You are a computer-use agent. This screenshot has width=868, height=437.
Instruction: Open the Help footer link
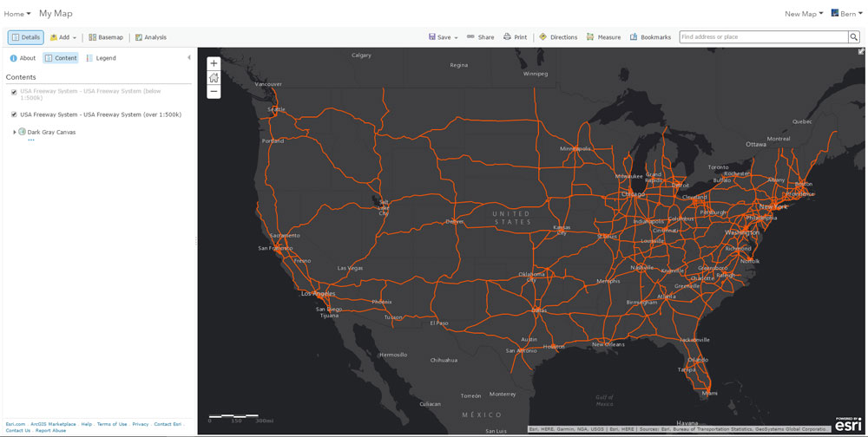(86, 424)
